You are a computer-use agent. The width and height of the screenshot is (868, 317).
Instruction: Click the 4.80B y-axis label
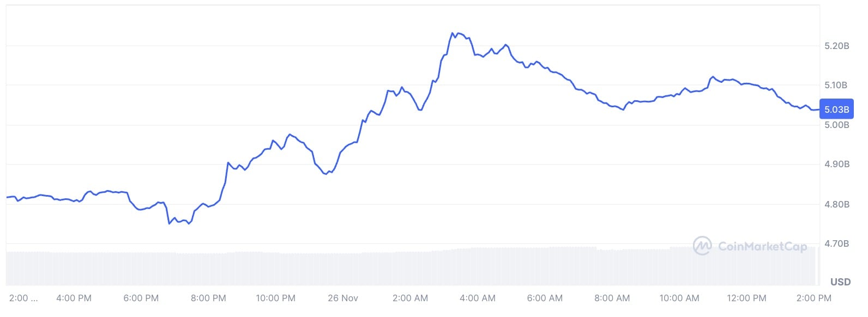(x=836, y=204)
